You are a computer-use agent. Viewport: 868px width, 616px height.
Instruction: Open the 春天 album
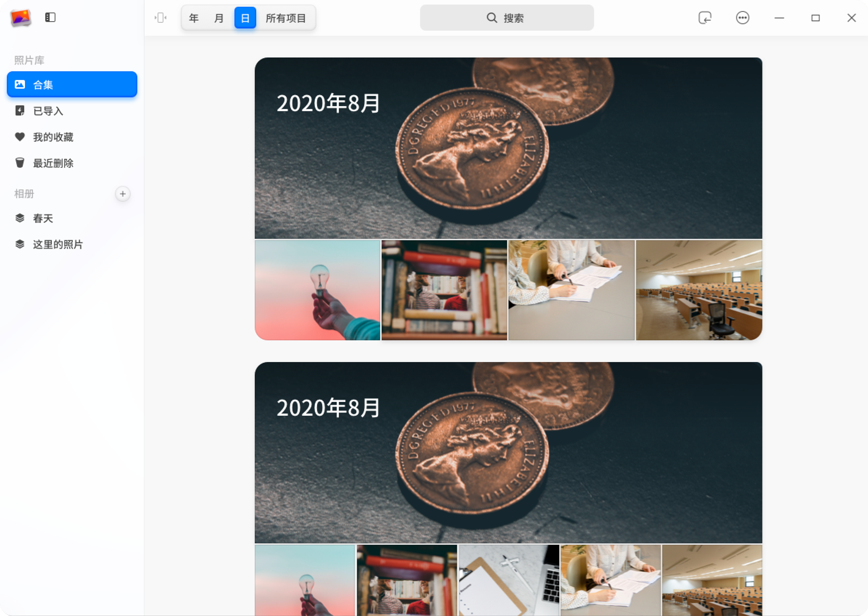43,218
